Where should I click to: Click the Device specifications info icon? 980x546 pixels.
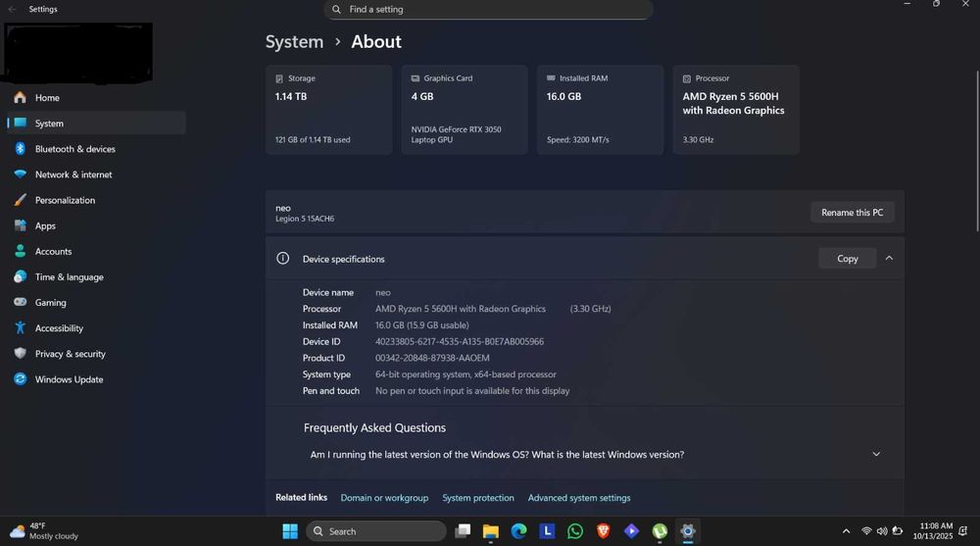(282, 259)
